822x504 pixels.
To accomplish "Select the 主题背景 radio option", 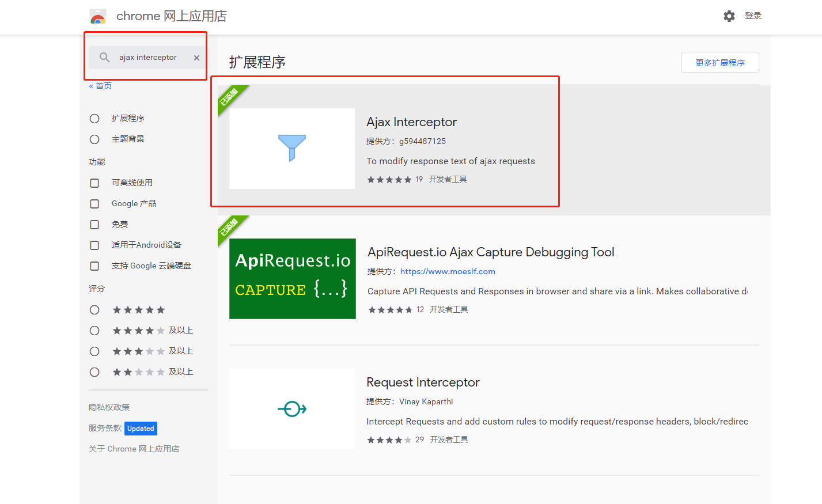I will (x=94, y=139).
